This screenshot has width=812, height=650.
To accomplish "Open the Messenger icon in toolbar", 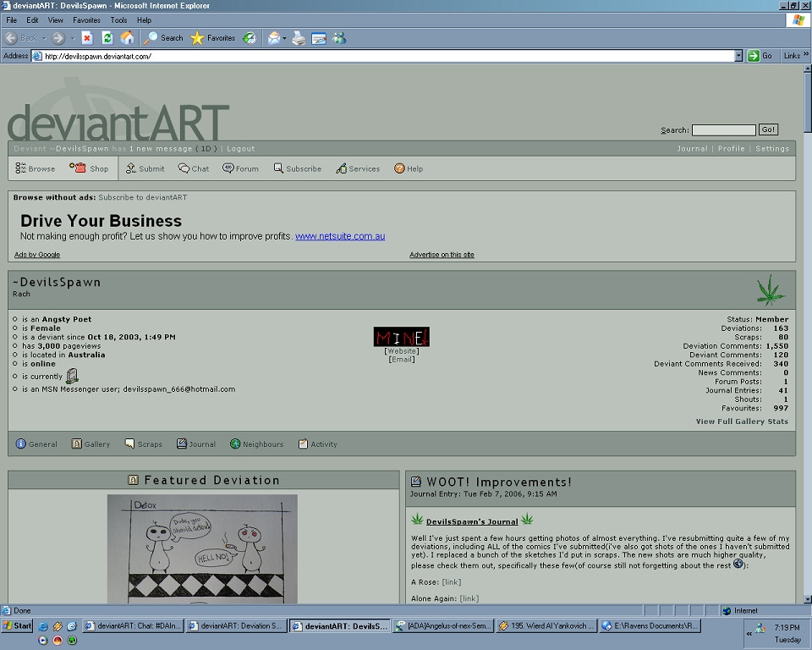I will pyautogui.click(x=339, y=38).
